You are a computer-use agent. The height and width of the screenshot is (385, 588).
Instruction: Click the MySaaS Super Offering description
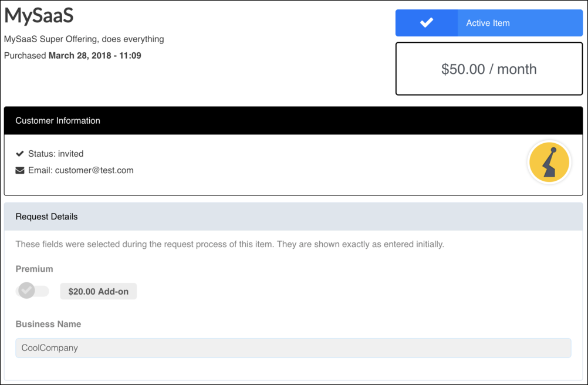click(x=84, y=39)
